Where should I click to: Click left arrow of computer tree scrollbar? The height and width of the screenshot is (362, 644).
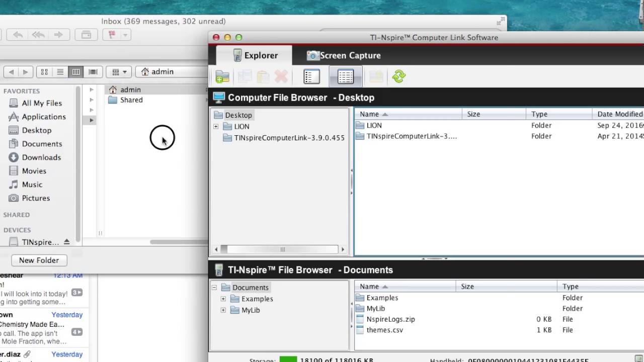[x=216, y=249]
